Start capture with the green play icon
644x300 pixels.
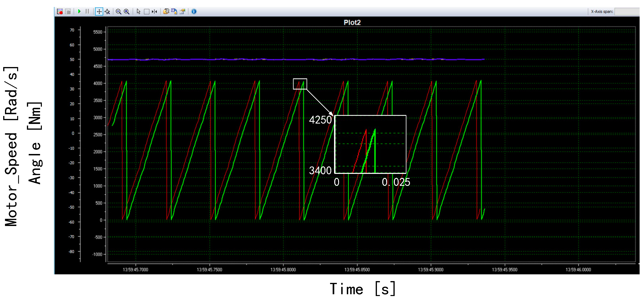(x=79, y=12)
